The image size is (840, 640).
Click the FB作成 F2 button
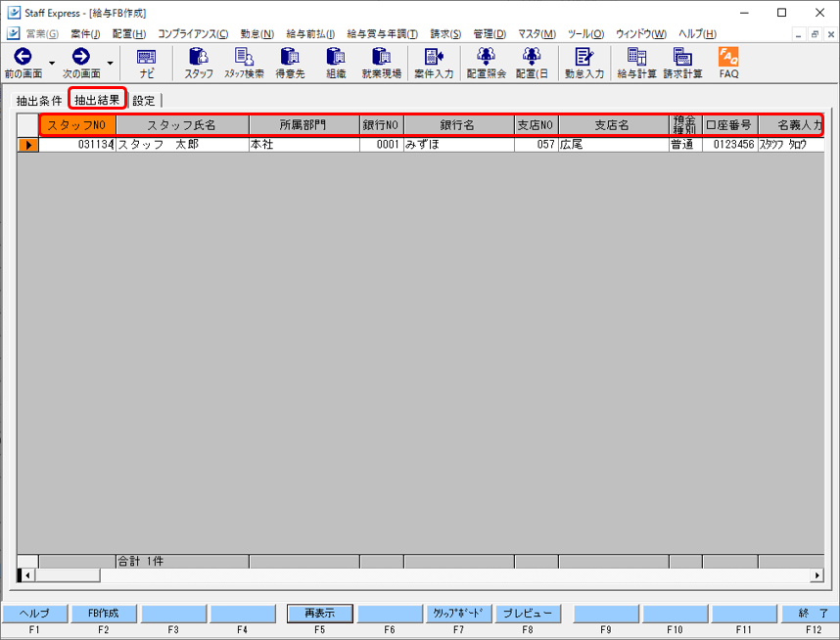pos(104,614)
